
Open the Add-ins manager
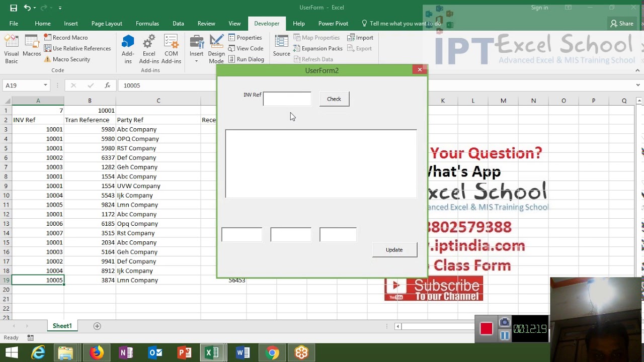coord(128,49)
